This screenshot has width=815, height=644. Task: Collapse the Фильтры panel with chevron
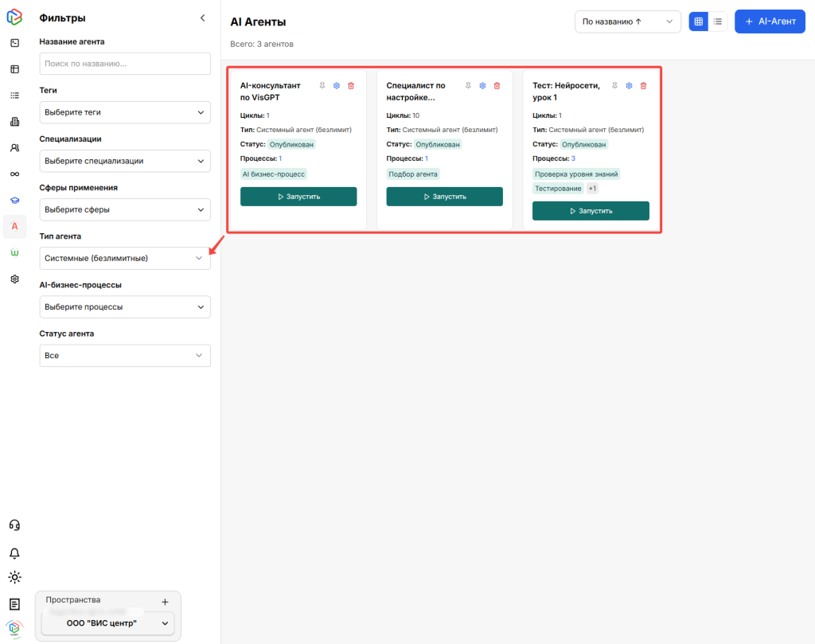coord(202,18)
